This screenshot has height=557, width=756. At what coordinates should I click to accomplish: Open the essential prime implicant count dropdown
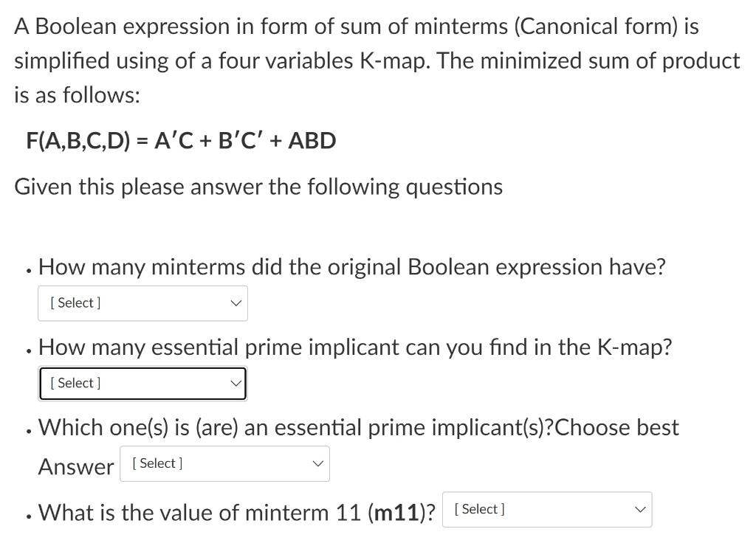[142, 384]
